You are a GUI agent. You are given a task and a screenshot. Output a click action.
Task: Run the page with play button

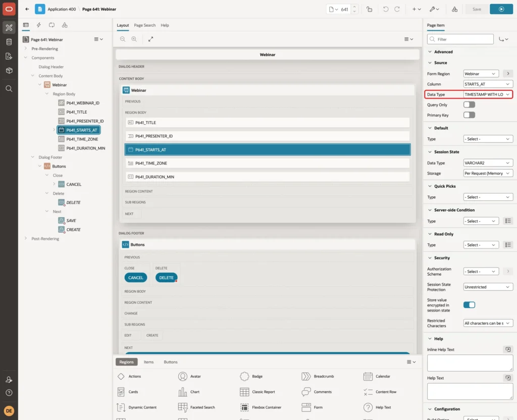(501, 9)
